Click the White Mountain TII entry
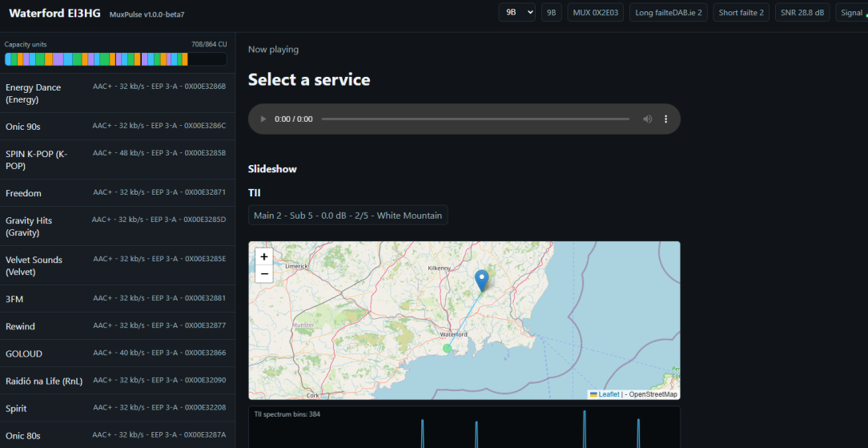The width and height of the screenshot is (868, 448). point(348,216)
